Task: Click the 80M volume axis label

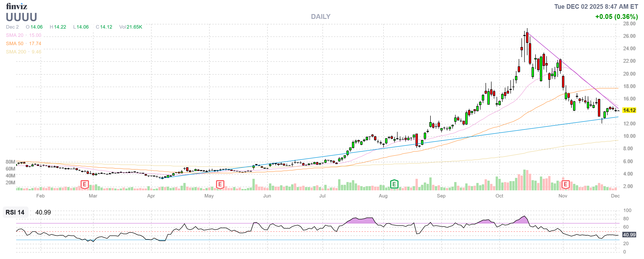Action: pos(10,162)
